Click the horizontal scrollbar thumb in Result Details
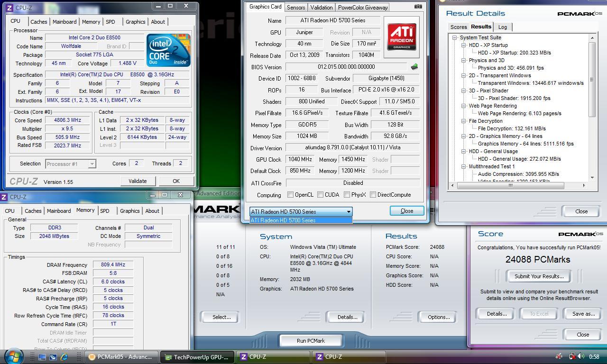Image resolution: width=607 pixels, height=364 pixels. 510,185
